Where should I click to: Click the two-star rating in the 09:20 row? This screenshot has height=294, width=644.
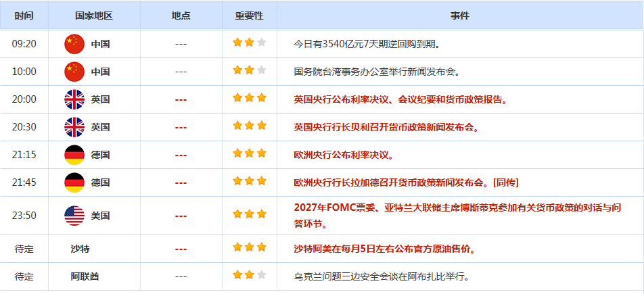point(250,43)
